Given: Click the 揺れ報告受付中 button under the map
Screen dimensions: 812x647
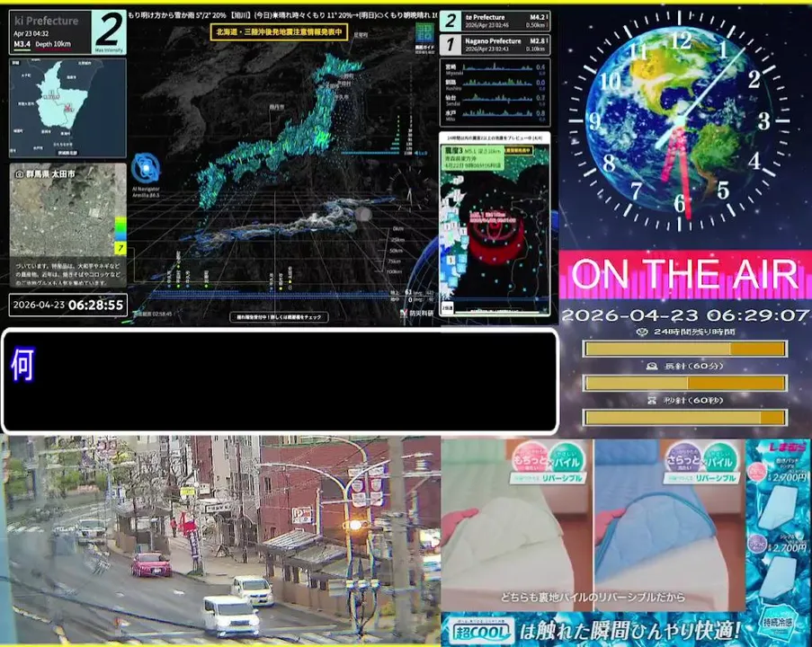Looking at the screenshot, I should point(279,317).
